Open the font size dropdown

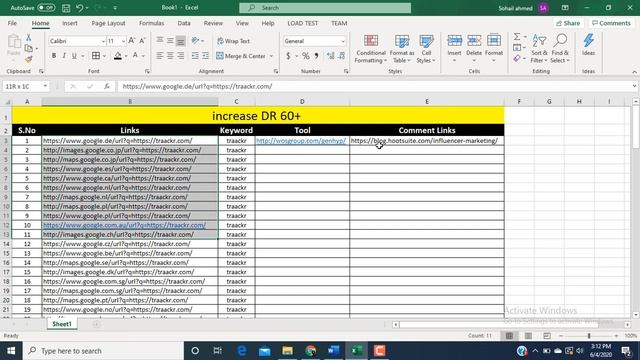pyautogui.click(x=123, y=41)
